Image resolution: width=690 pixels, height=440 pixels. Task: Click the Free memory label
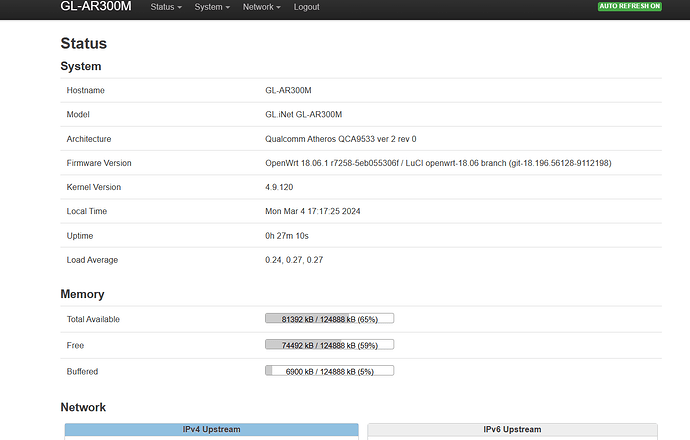[75, 345]
